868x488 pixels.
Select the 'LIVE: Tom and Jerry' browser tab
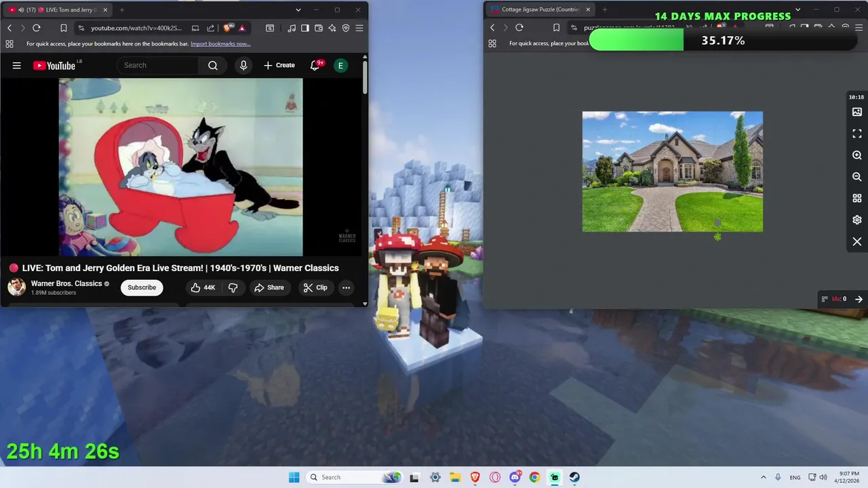[57, 9]
